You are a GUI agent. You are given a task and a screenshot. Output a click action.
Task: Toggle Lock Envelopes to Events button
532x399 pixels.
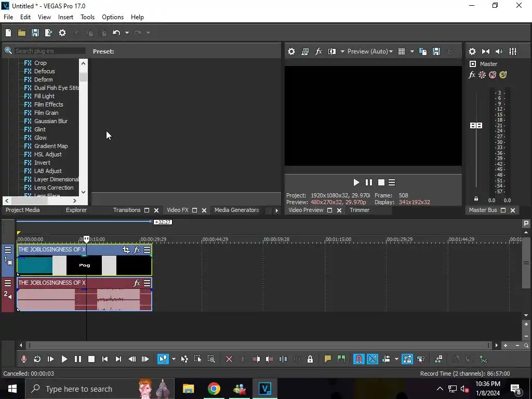pyautogui.click(x=407, y=359)
